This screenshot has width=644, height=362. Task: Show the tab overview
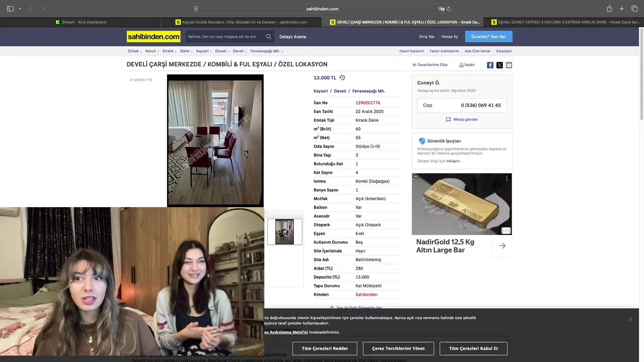click(x=634, y=9)
